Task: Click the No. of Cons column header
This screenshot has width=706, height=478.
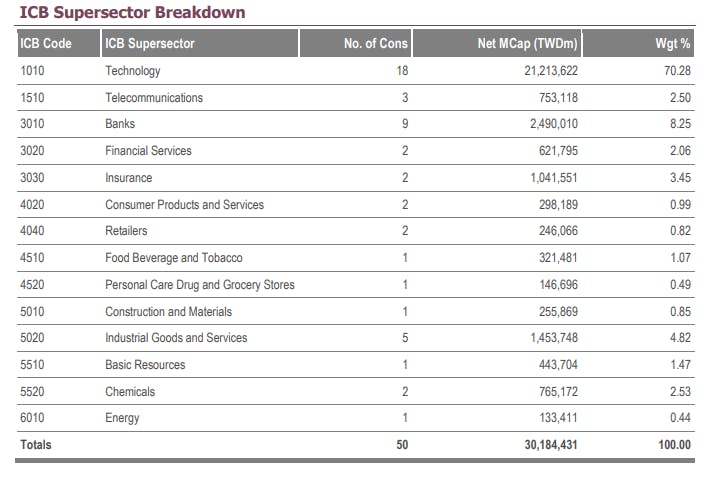Action: (x=375, y=44)
